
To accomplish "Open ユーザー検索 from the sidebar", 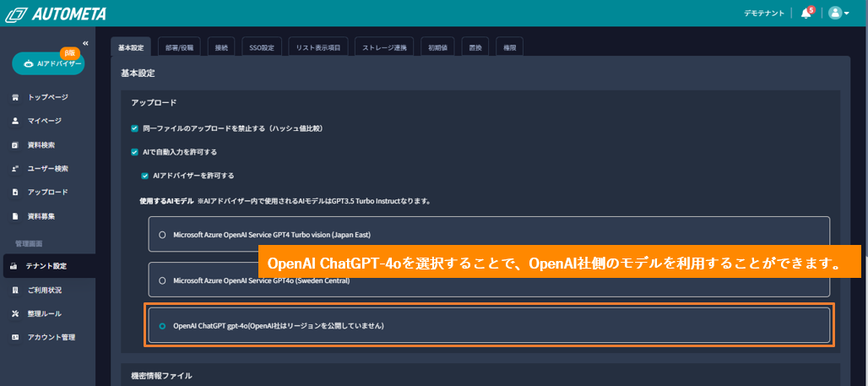I will click(47, 168).
